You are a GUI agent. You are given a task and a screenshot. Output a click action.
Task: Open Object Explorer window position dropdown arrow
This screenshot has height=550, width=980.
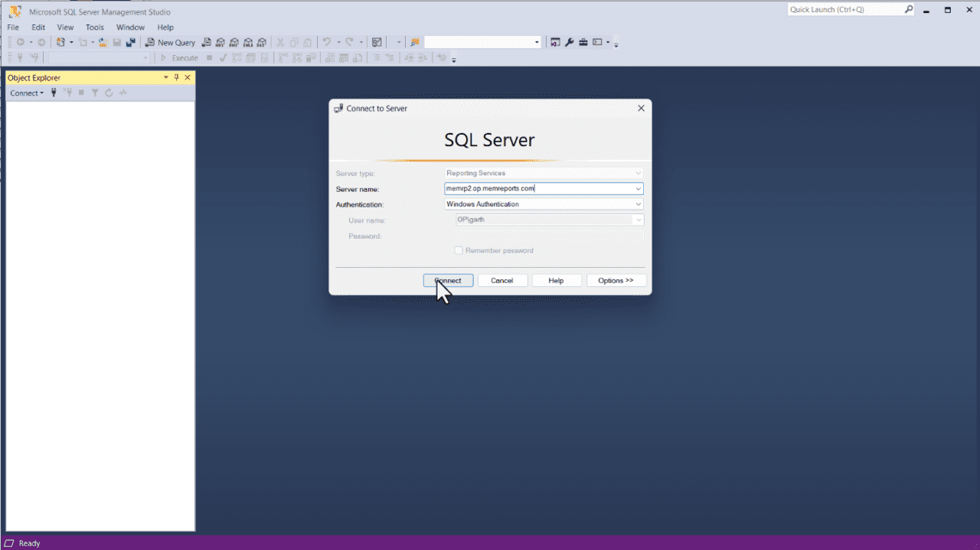tap(166, 77)
